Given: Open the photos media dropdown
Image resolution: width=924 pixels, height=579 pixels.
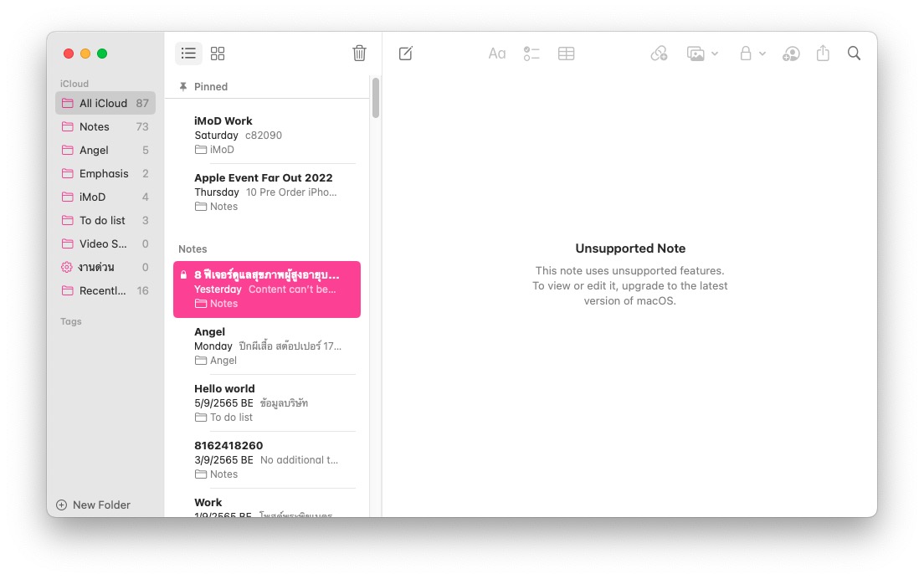Looking at the screenshot, I should click(x=702, y=54).
